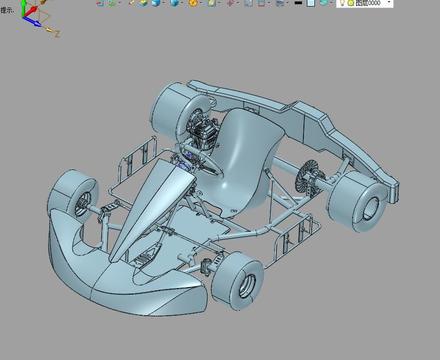The width and height of the screenshot is (440, 360).
Task: Click the white page icon beside black line
Action: 311,3
